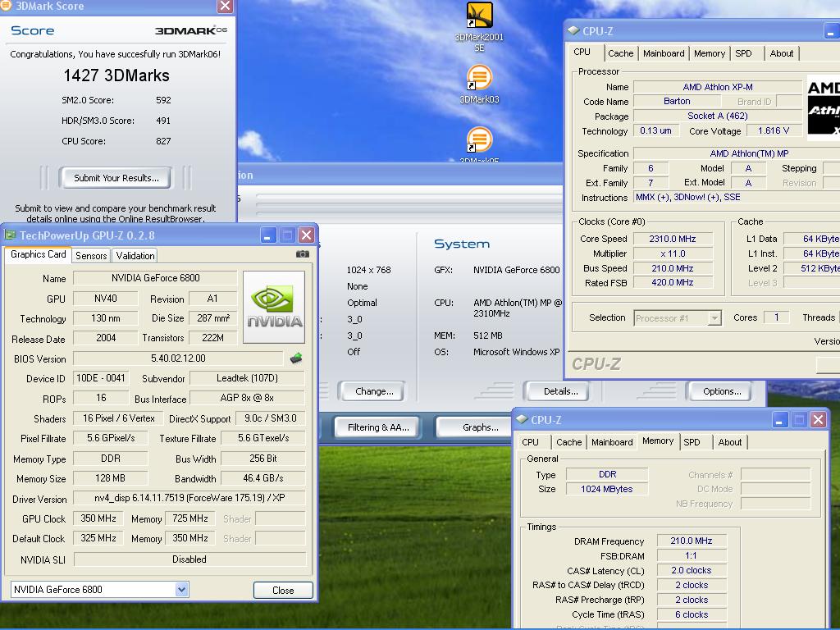
Task: Click the 1427 3DMarks score text
Action: 116,75
